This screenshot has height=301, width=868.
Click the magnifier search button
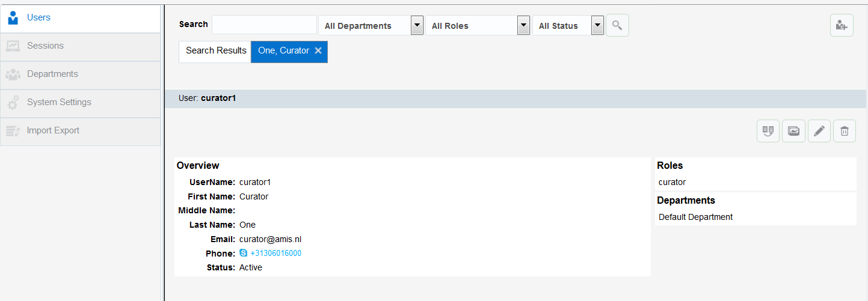(617, 25)
